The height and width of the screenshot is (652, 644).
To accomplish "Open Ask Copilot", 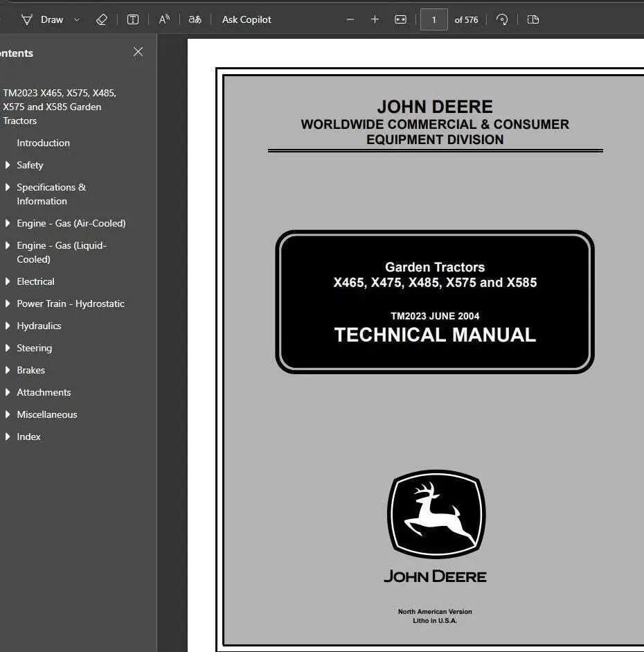I will click(247, 19).
